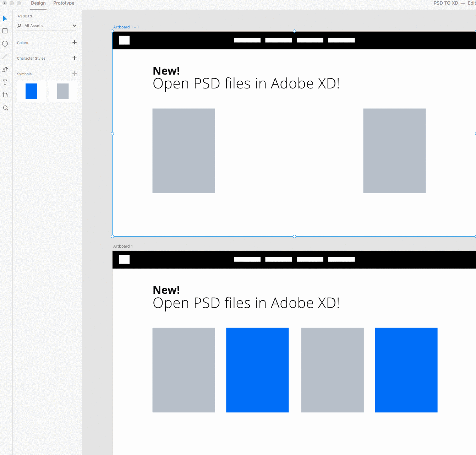The height and width of the screenshot is (455, 476).
Task: Click the last blue rectangle in bottom artboard
Action: (406, 370)
